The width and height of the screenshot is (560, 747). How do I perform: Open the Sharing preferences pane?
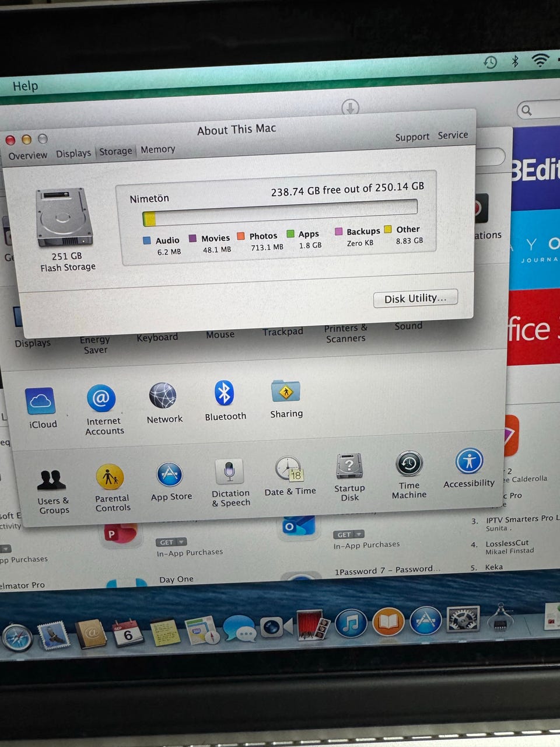pos(286,391)
